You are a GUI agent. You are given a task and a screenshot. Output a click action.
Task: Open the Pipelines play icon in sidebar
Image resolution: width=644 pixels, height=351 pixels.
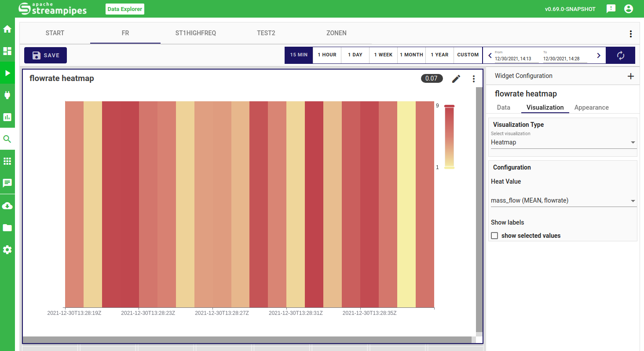(x=7, y=73)
